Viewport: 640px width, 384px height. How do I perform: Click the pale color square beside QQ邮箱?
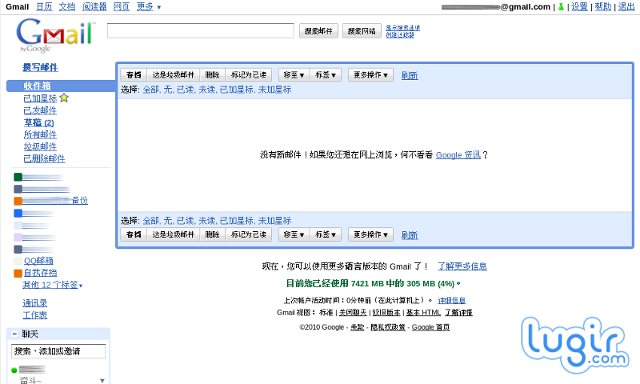click(18, 261)
